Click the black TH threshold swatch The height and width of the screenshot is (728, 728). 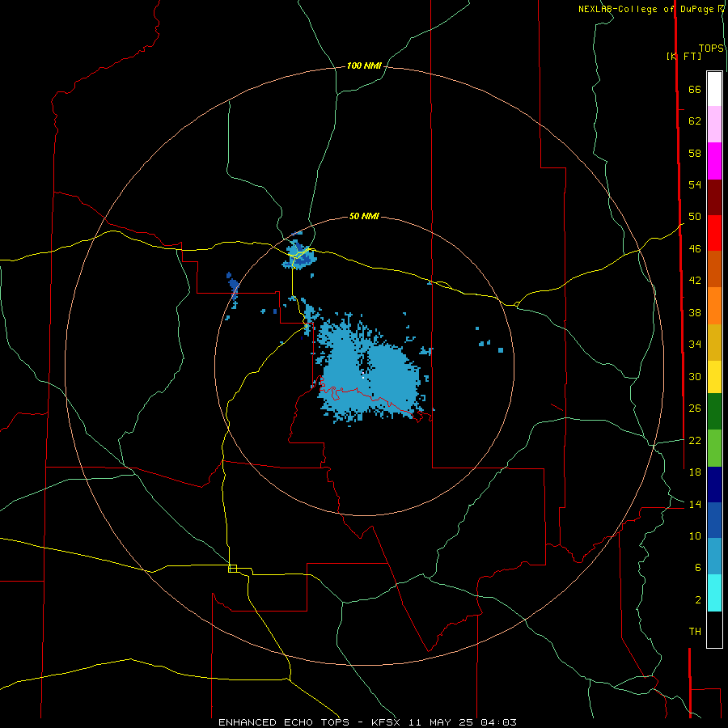714,629
